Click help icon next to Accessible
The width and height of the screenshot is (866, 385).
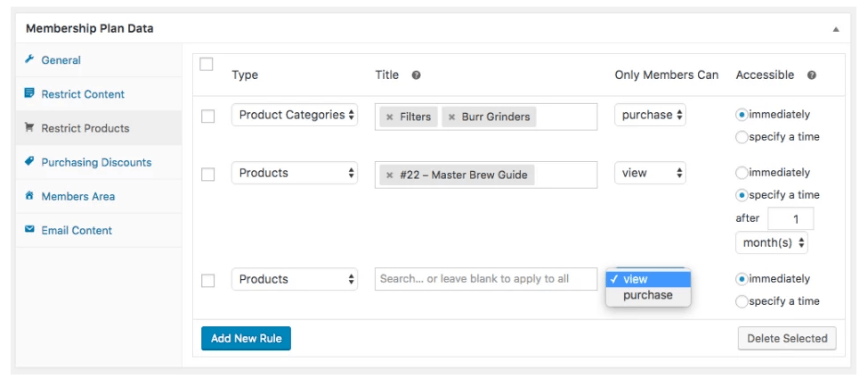coord(811,75)
